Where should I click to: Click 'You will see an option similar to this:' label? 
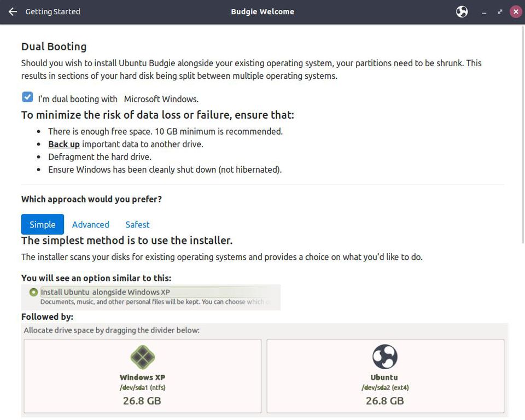(x=96, y=278)
